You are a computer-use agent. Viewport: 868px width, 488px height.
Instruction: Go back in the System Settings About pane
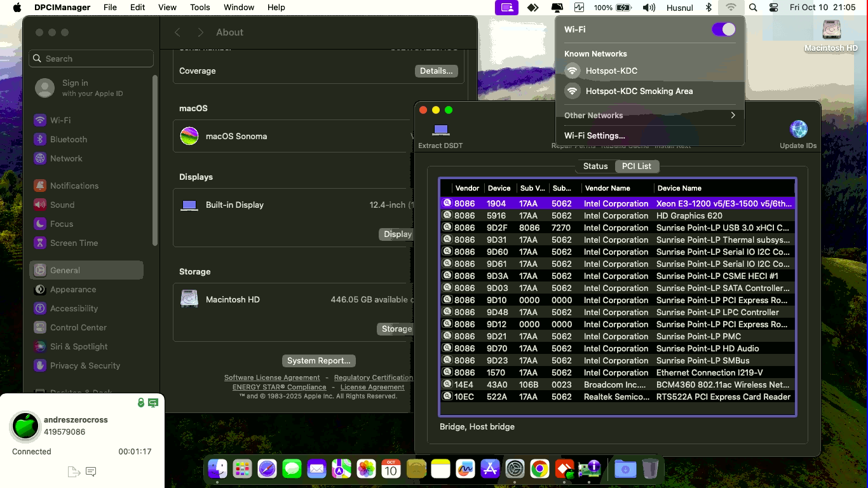(177, 32)
